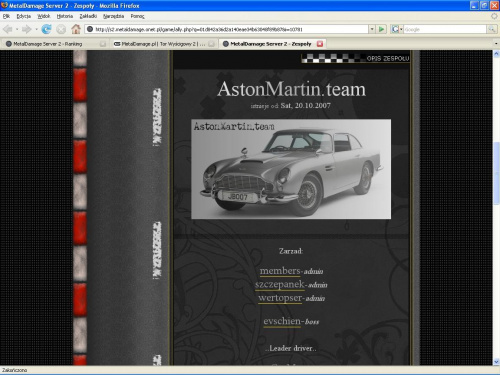Click the Aston Martin car team image
Viewport: 500px width, 375px height.
pyautogui.click(x=291, y=169)
